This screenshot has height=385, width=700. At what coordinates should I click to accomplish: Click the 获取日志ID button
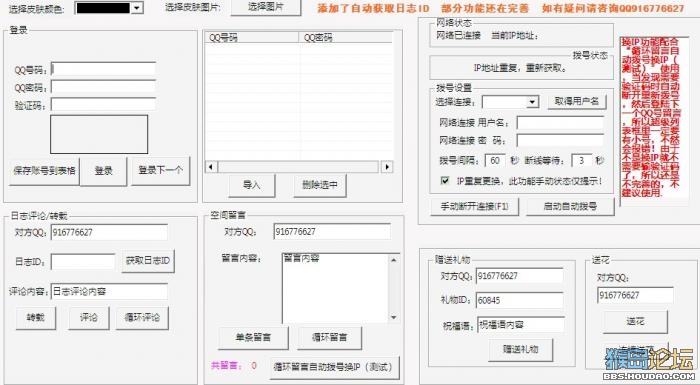tap(148, 261)
